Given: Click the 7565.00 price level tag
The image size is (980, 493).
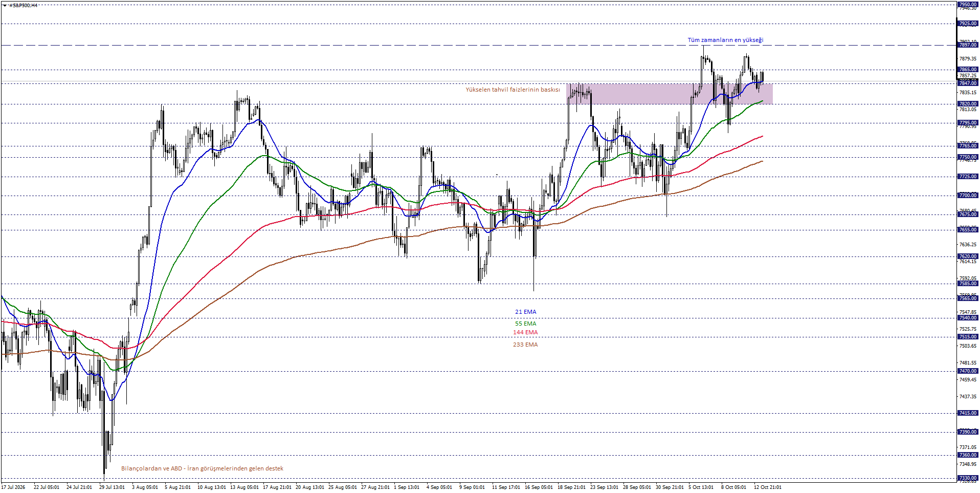Looking at the screenshot, I should pyautogui.click(x=968, y=298).
